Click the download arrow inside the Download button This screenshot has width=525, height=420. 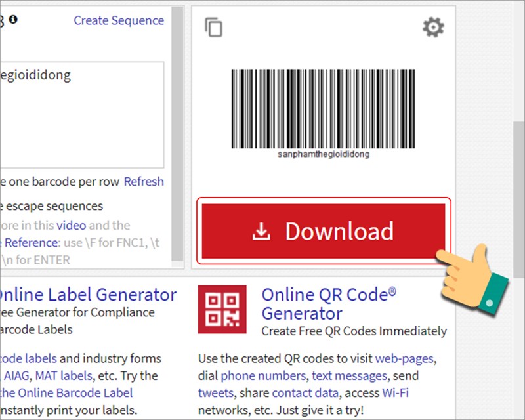coord(261,231)
